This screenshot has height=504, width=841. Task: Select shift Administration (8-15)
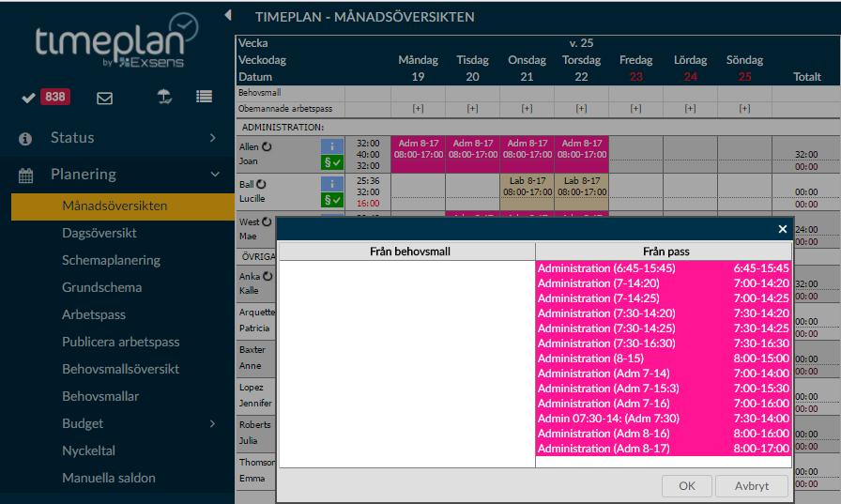664,359
